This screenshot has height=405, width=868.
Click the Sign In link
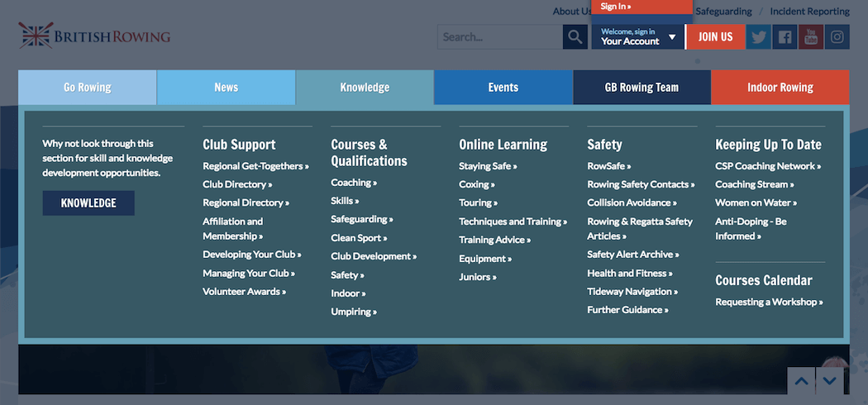point(616,7)
